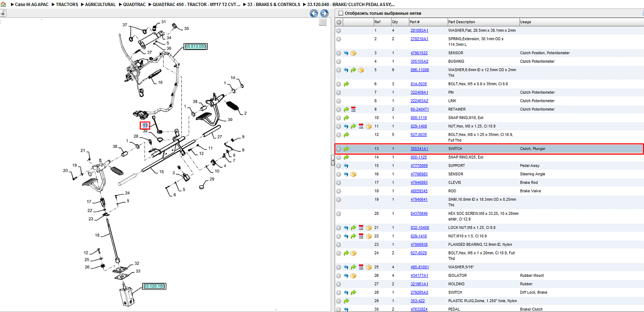Open part number 355341A1 link
The height and width of the screenshot is (312, 644).
[419, 149]
